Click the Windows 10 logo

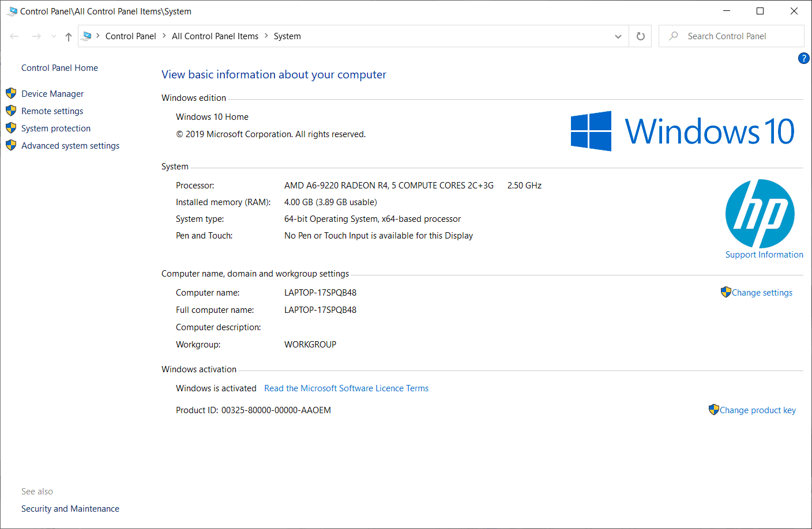click(683, 131)
